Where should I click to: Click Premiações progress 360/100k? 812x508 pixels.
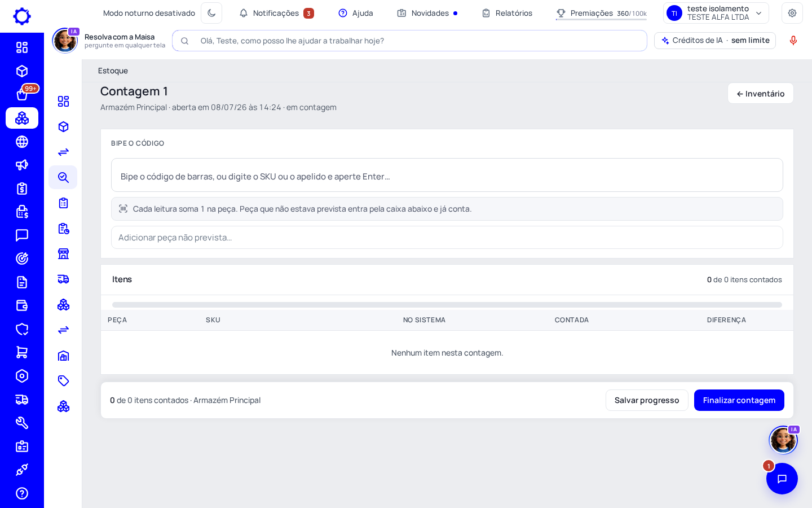(x=601, y=13)
